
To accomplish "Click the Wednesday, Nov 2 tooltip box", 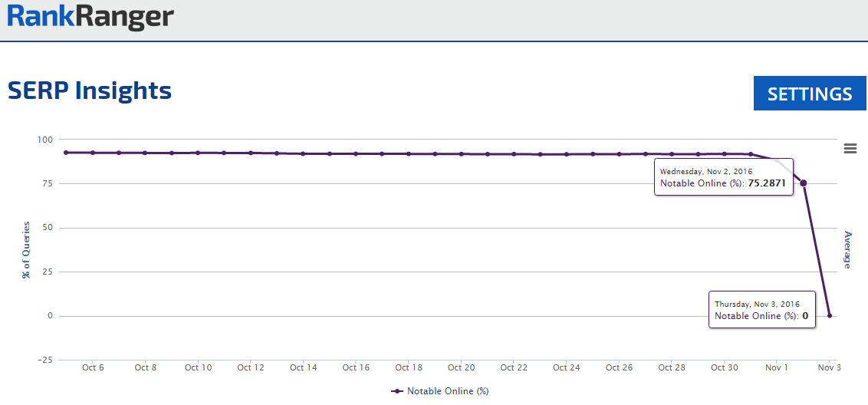I will pyautogui.click(x=723, y=177).
